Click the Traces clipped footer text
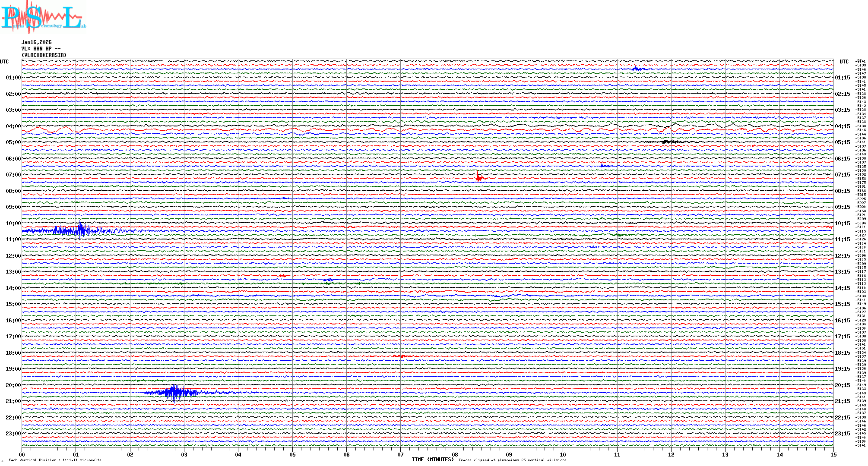868x466 pixels. [512, 460]
